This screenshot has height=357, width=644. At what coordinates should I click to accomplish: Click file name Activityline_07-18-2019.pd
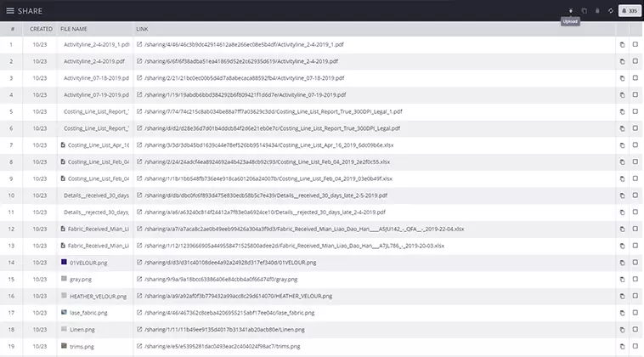(x=96, y=78)
